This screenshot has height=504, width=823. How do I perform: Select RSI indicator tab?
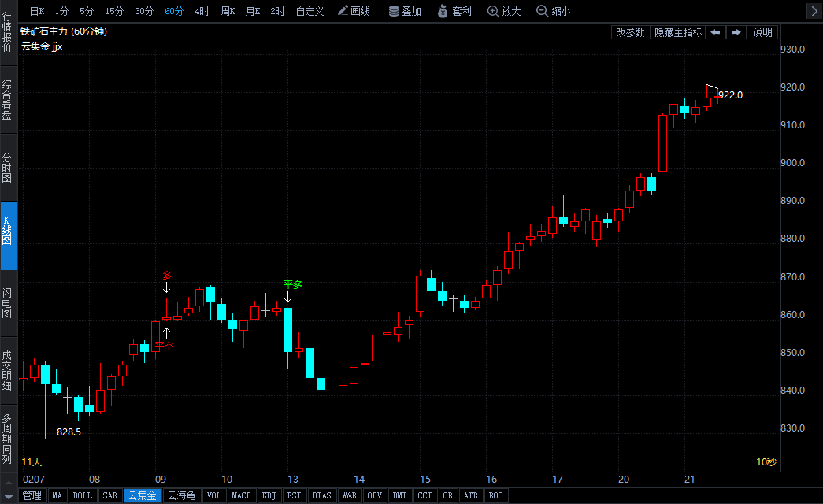[295, 495]
